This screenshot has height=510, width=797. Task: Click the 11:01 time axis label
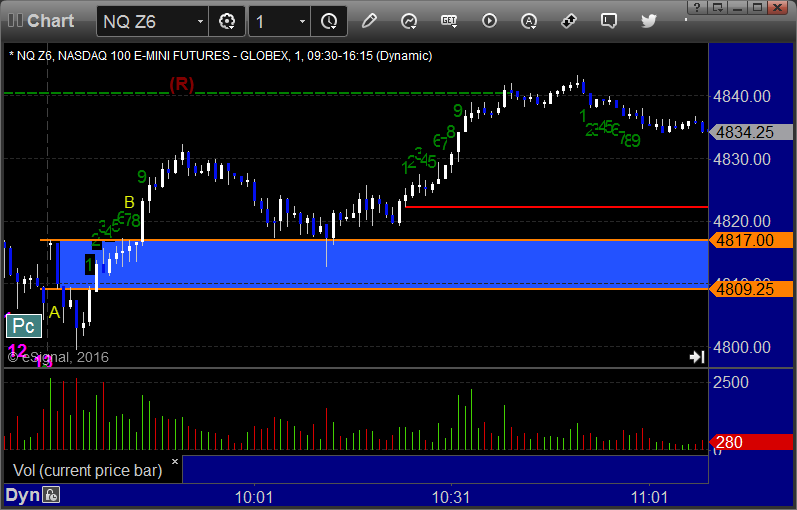coord(649,497)
